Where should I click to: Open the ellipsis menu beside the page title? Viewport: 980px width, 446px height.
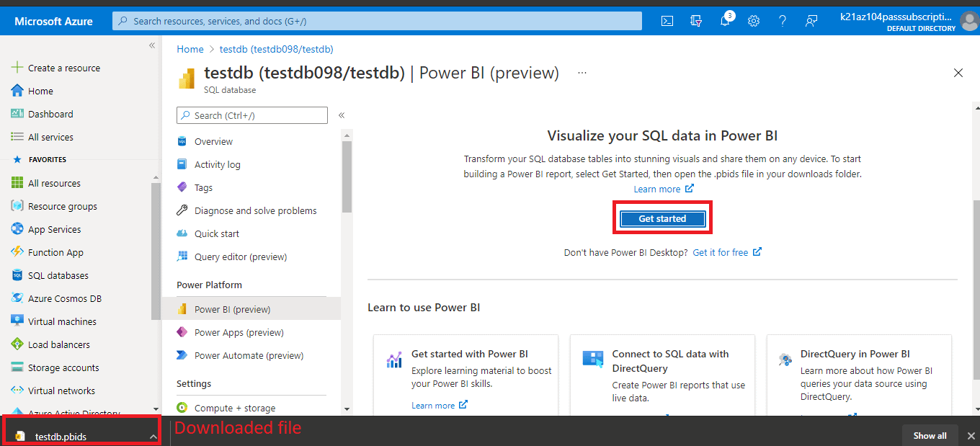582,72
